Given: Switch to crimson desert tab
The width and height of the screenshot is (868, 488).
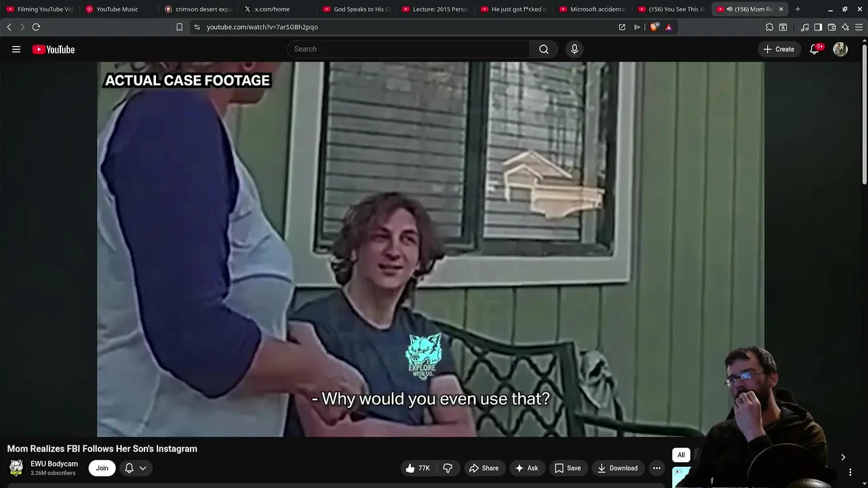Looking at the screenshot, I should 198,9.
